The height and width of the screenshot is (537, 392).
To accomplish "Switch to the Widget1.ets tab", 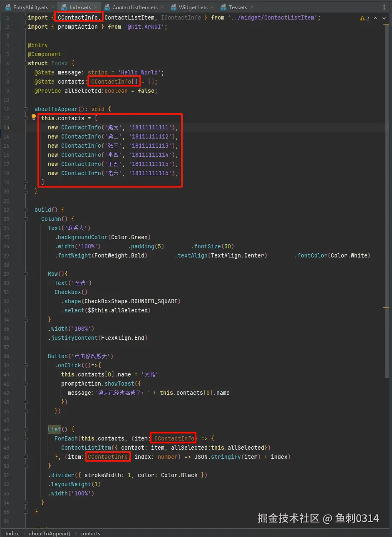I will point(193,7).
